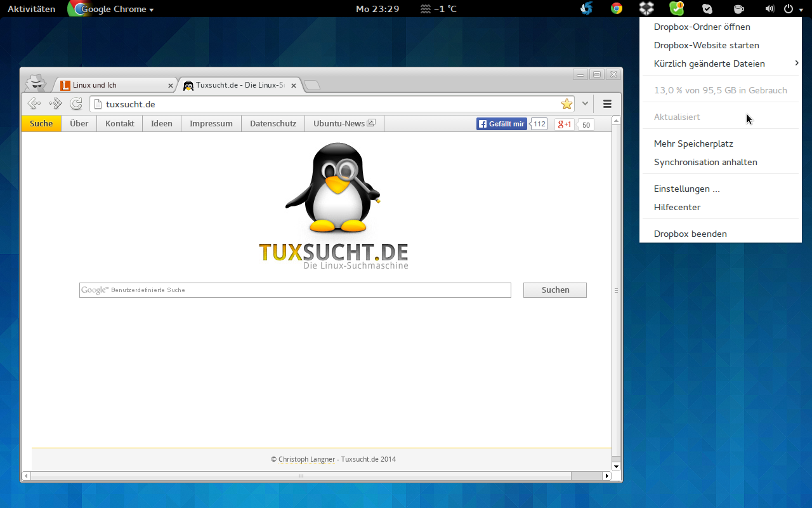
Task: Open the Suche page tab
Action: point(41,124)
